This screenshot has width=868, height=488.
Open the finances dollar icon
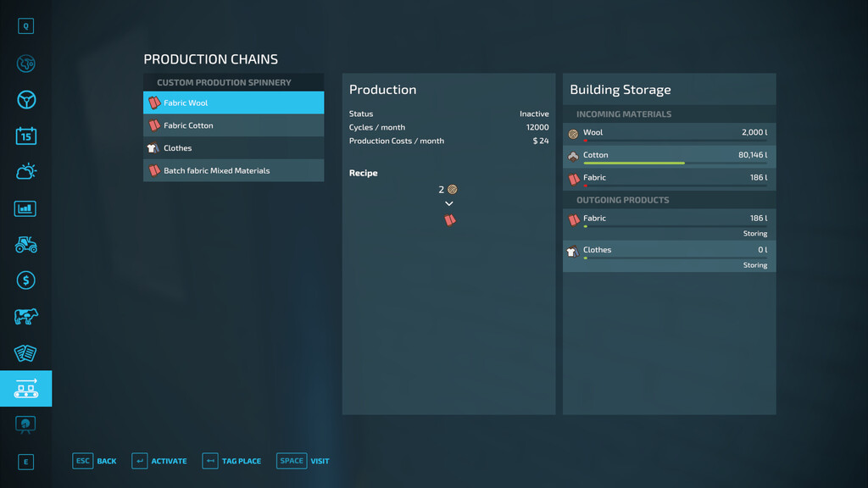click(25, 280)
